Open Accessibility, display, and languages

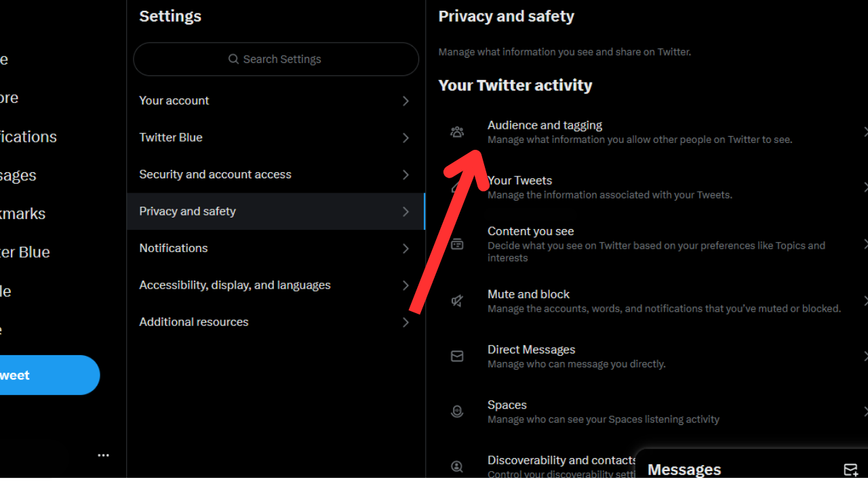(x=276, y=285)
